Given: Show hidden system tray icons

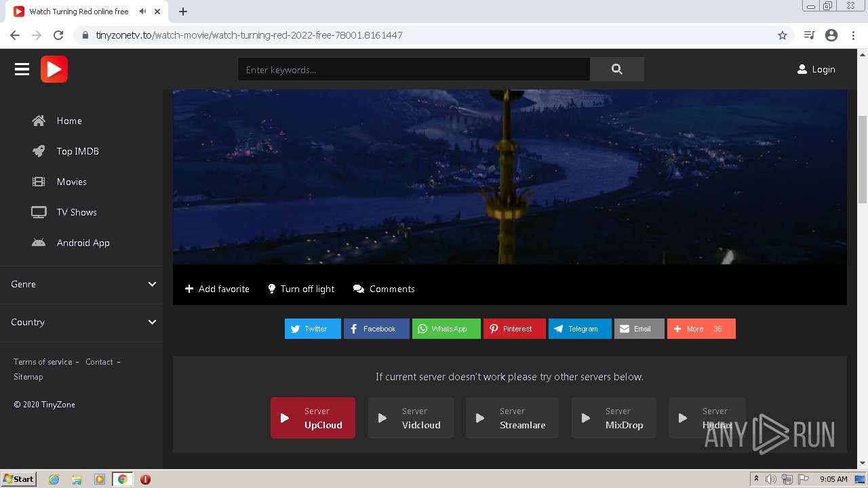Looking at the screenshot, I should [756, 479].
